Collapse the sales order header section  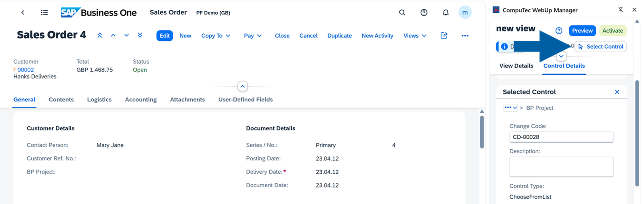coord(242,86)
